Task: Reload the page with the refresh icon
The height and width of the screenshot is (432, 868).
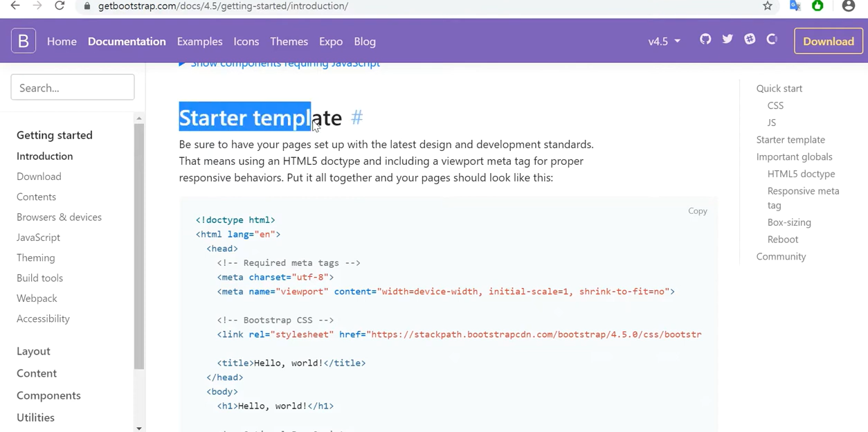Action: click(60, 6)
